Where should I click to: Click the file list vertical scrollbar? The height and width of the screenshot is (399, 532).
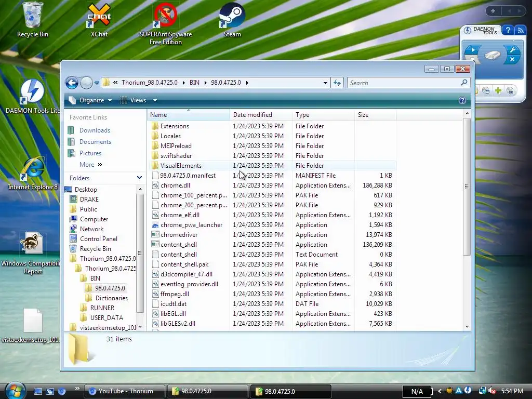(467, 187)
